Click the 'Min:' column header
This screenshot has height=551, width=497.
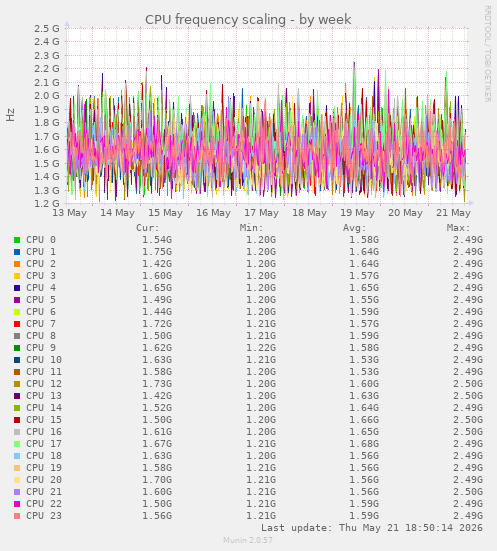pos(251,228)
